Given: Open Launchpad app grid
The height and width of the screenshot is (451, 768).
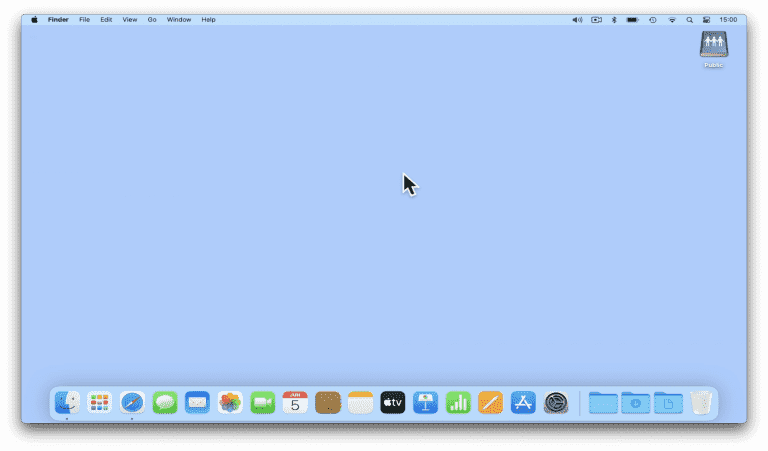Looking at the screenshot, I should point(99,402).
